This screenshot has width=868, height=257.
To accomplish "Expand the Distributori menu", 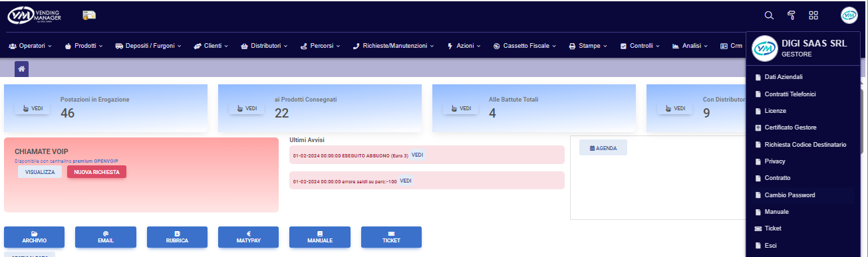I will (264, 46).
